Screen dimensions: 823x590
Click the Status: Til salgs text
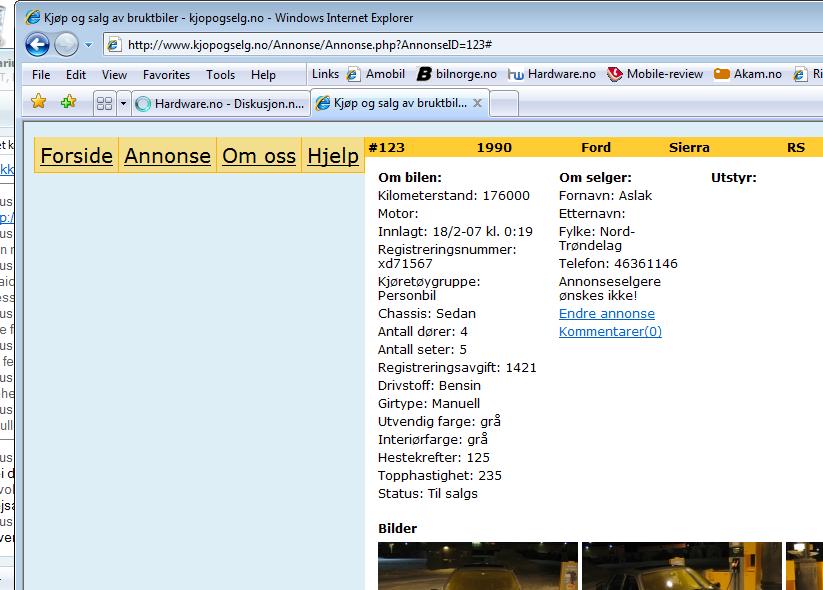tap(428, 493)
